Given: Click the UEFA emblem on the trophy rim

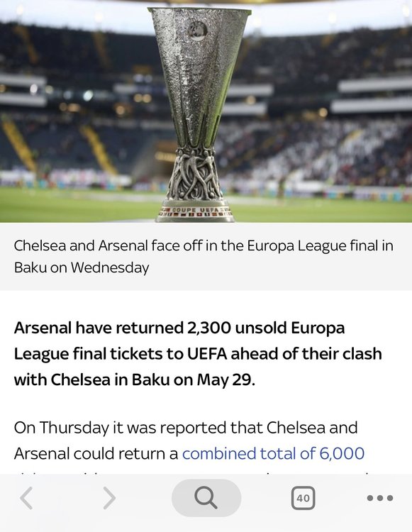Looking at the screenshot, I should click(x=198, y=31).
